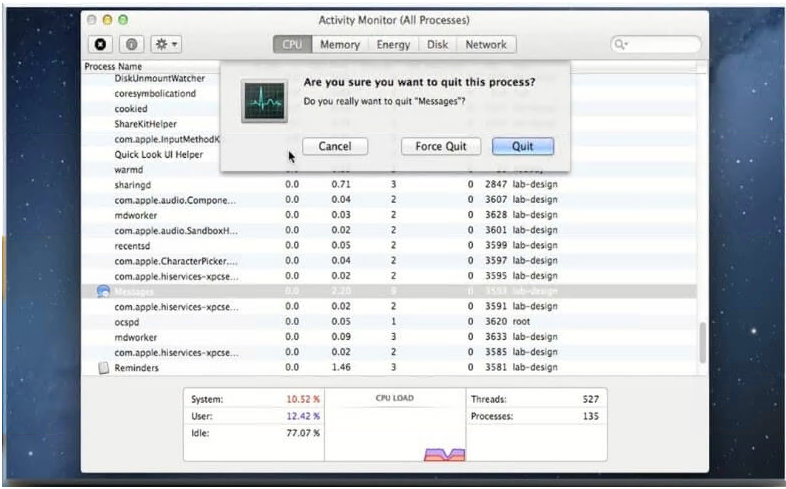This screenshot has height=489, width=786.
Task: Click the process list vertical scrollbar
Action: pyautogui.click(x=702, y=340)
